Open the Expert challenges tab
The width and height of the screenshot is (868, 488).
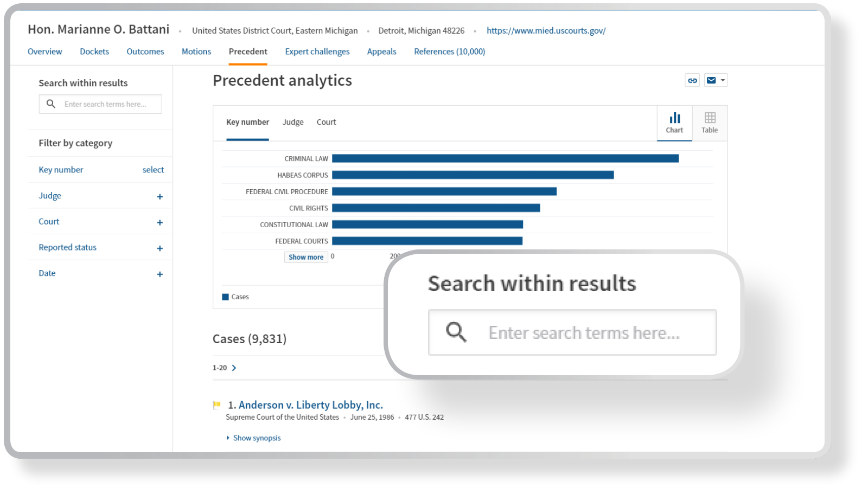click(317, 52)
